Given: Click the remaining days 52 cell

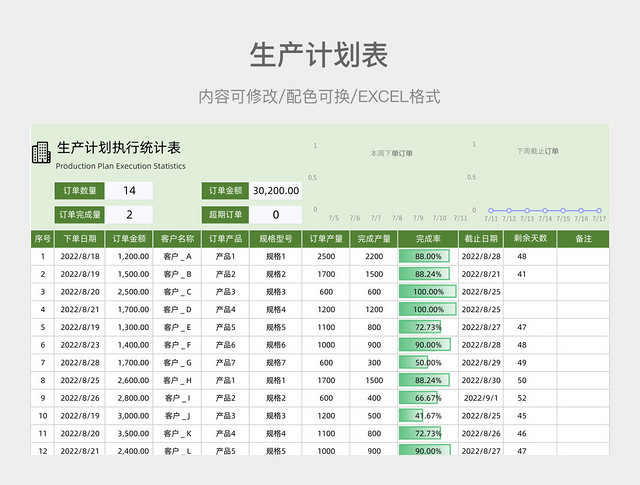Looking at the screenshot, I should point(530,398).
